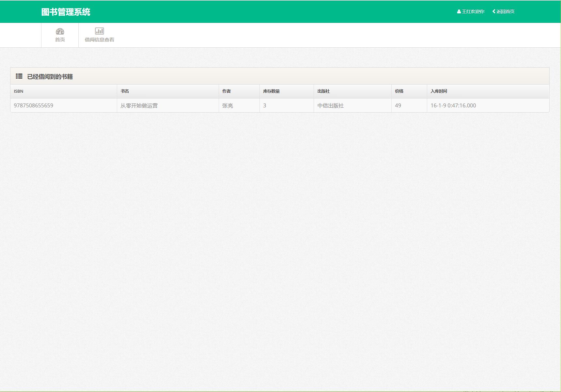Select the book name 从零开始做运营
The image size is (561, 392).
pyautogui.click(x=139, y=105)
